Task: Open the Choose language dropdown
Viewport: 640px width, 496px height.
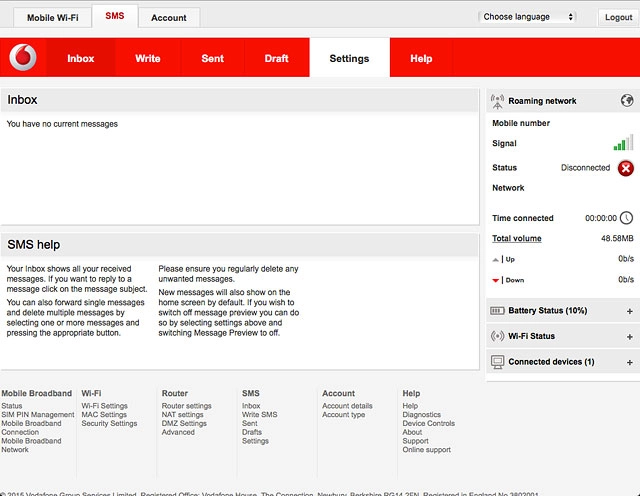Action: point(528,17)
